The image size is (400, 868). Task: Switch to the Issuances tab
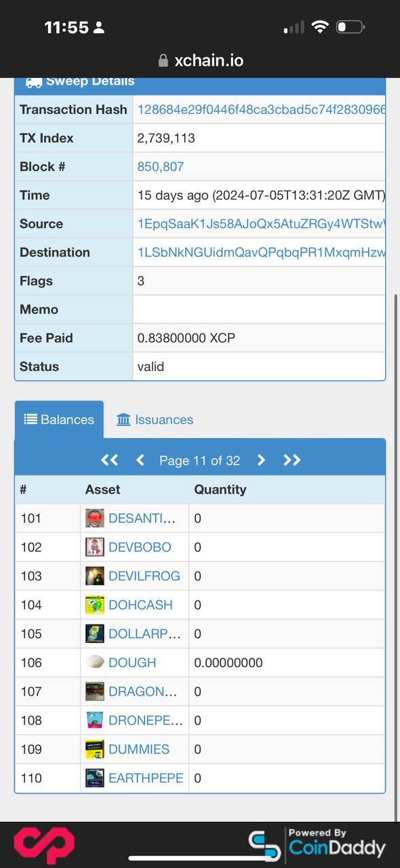[x=155, y=420]
